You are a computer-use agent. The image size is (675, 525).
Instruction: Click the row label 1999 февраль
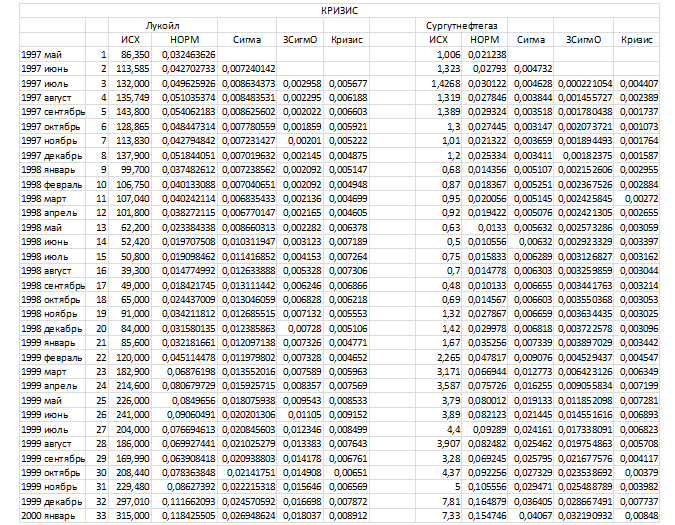(53, 358)
